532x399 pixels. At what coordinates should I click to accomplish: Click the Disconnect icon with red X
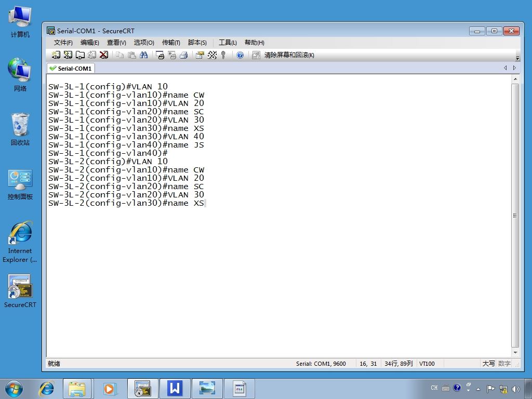[104, 55]
